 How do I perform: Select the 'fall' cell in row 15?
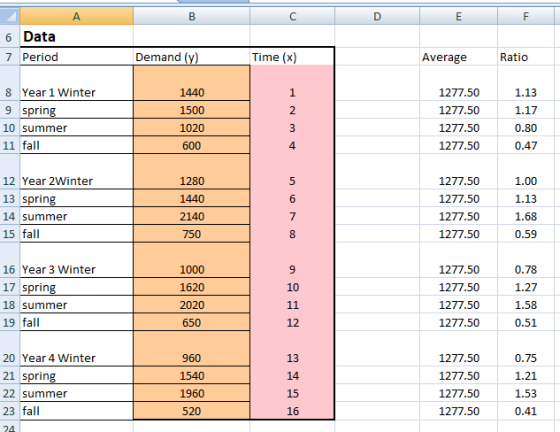pyautogui.click(x=76, y=234)
